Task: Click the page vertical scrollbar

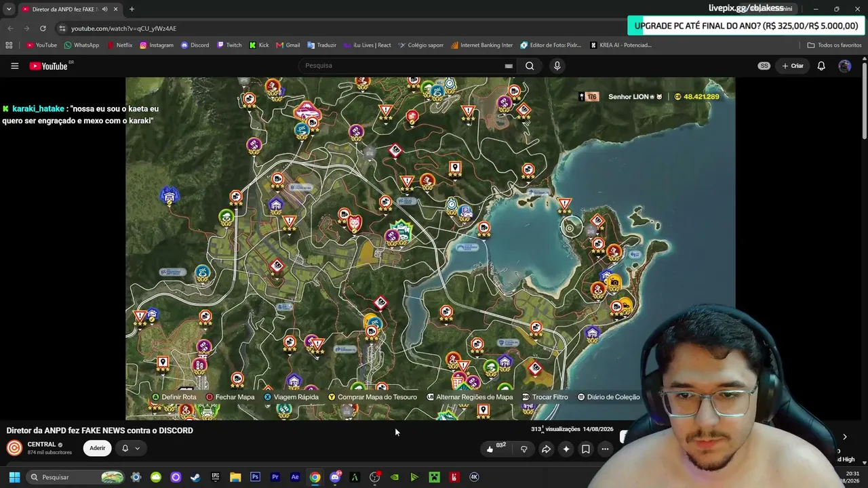Action: (x=865, y=102)
